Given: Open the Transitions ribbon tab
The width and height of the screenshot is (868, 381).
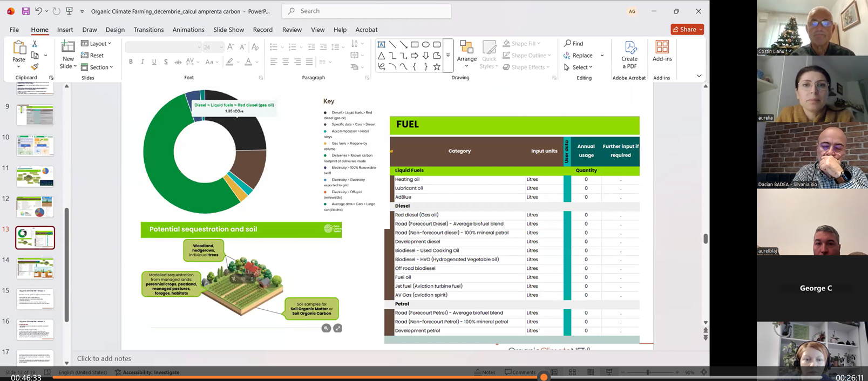Looking at the screenshot, I should (x=148, y=30).
